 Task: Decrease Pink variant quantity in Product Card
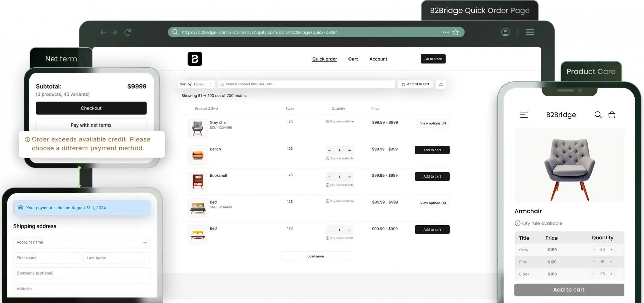[x=594, y=262]
